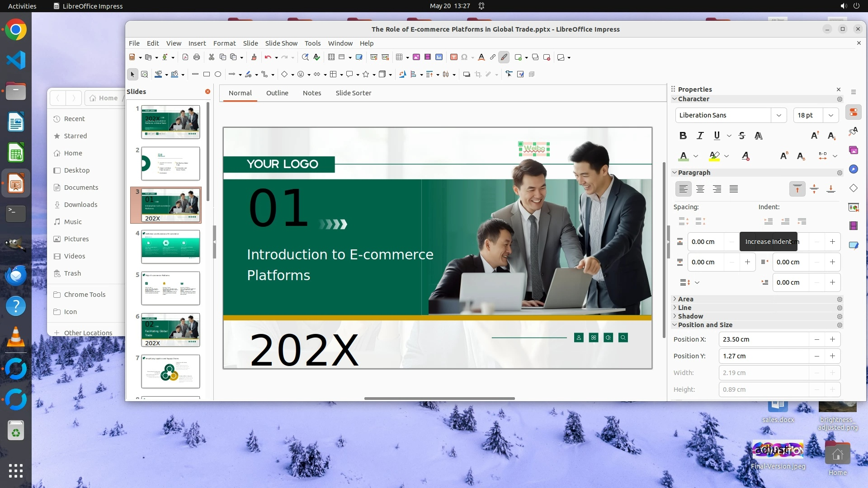Viewport: 868px width, 488px height.
Task: Click the Insert Table toolbar icon
Action: (x=399, y=57)
